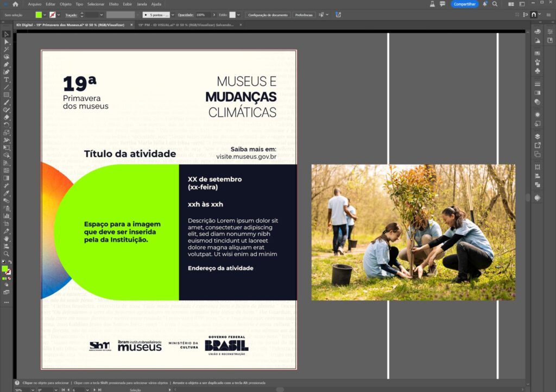Open the Objeto menu
Viewport: 556px width, 392px height.
point(65,4)
